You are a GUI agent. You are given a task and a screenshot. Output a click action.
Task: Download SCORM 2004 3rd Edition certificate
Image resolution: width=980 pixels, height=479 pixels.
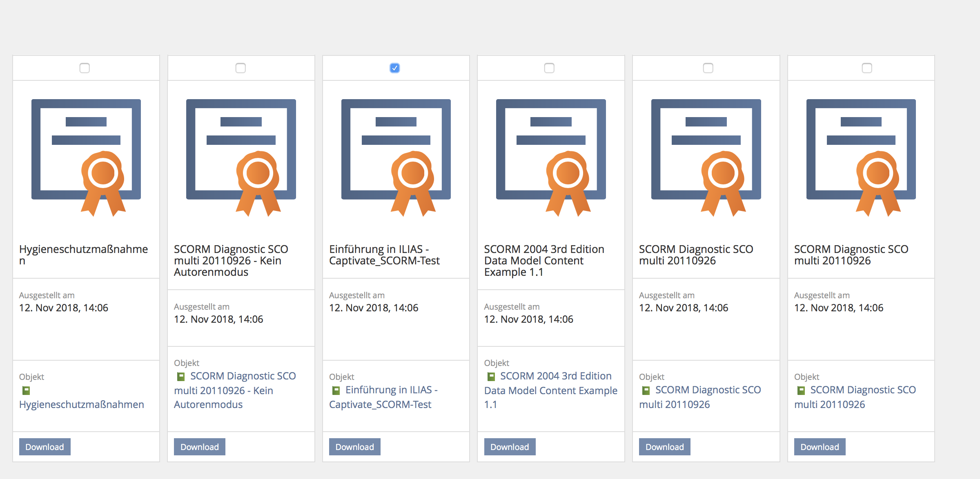[509, 447]
